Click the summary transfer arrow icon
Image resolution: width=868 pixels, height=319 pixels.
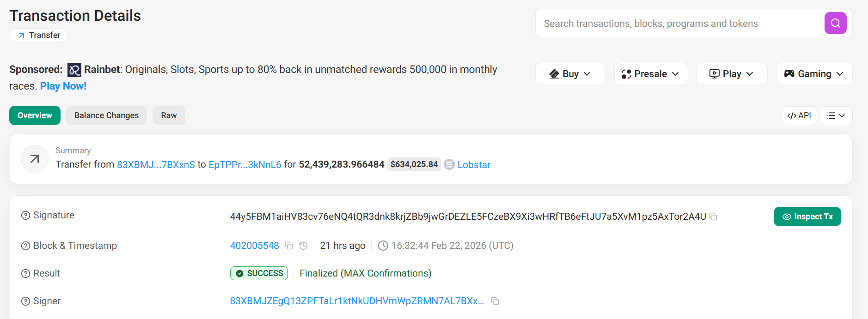(x=35, y=159)
